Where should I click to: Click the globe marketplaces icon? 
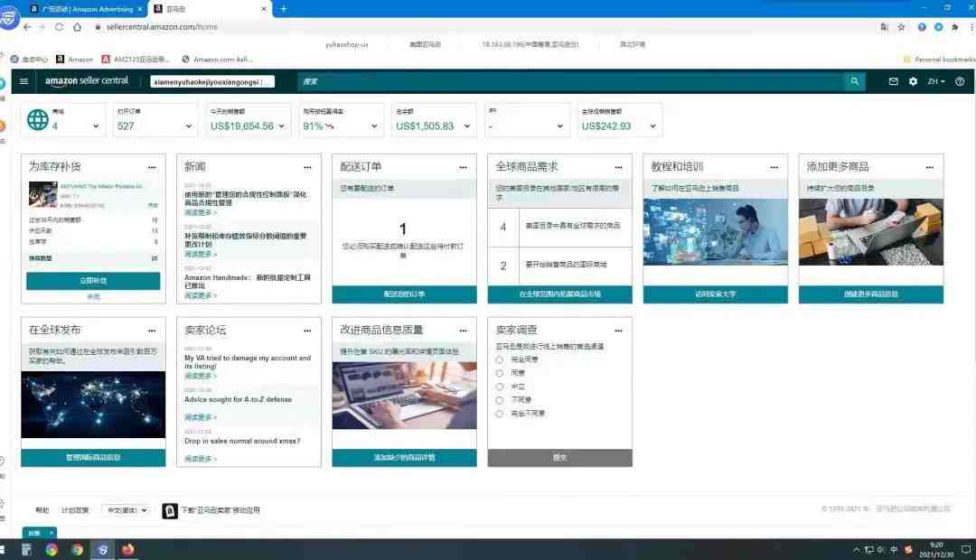click(x=37, y=119)
